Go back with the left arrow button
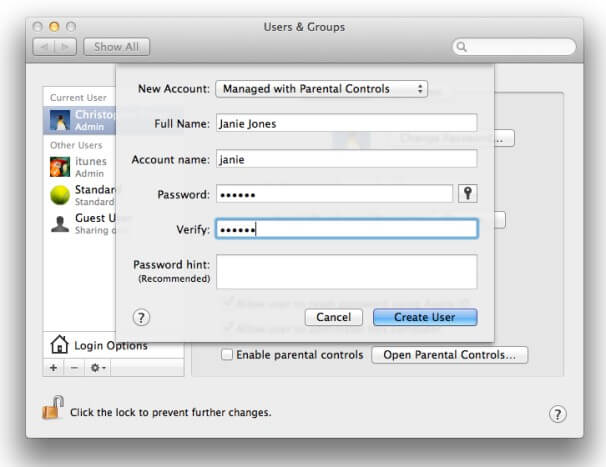606x467 pixels. 46,47
